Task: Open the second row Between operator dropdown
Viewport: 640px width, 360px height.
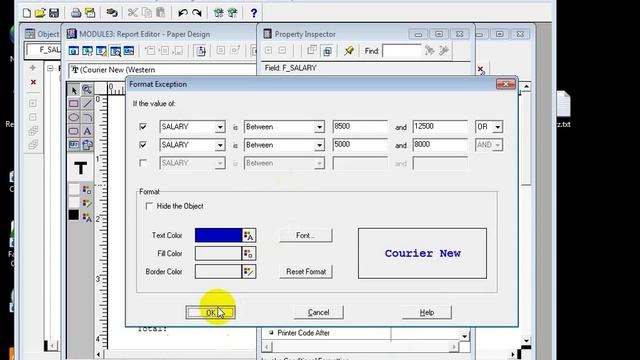Action: point(319,145)
